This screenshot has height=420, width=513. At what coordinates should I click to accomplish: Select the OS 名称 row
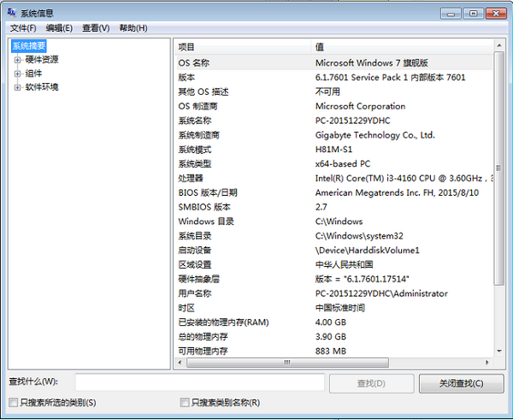pyautogui.click(x=334, y=62)
